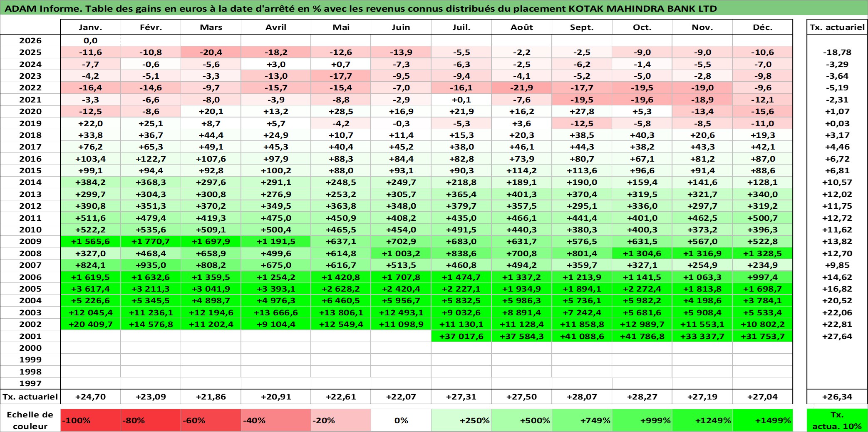Viewport: 868px width, 432px height.
Task: Click the +1 328,5 cell in December 2008
Action: tap(763, 253)
